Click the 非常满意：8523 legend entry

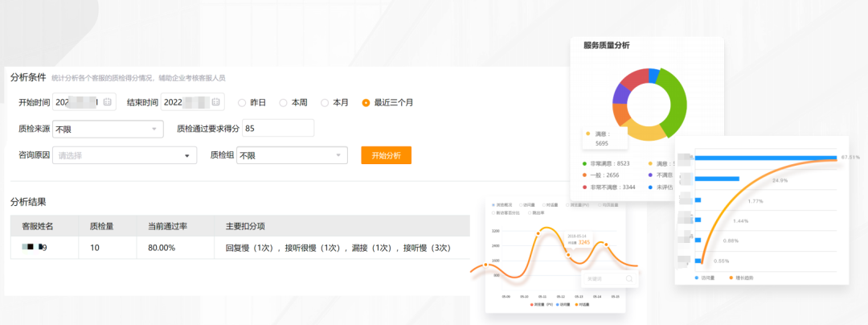point(606,164)
